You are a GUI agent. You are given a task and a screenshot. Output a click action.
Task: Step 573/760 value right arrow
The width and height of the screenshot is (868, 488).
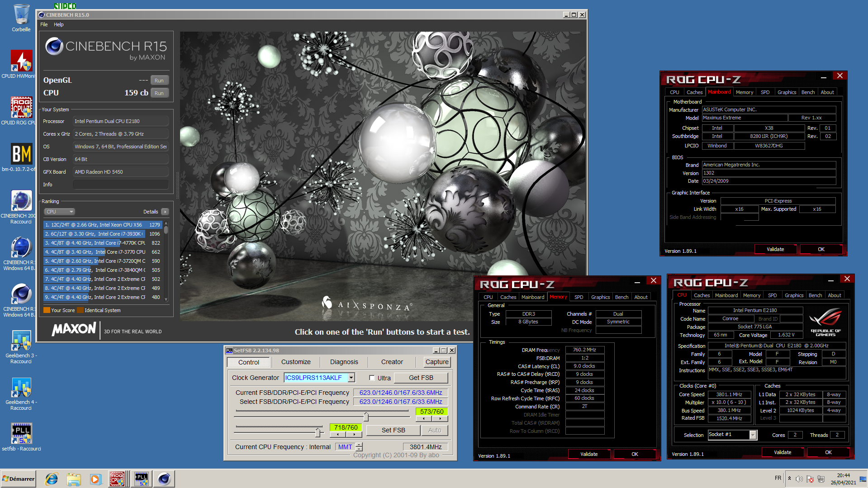(440, 419)
